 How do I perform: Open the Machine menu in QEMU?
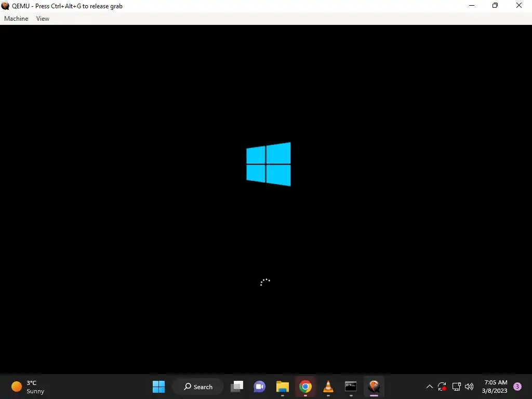click(16, 19)
